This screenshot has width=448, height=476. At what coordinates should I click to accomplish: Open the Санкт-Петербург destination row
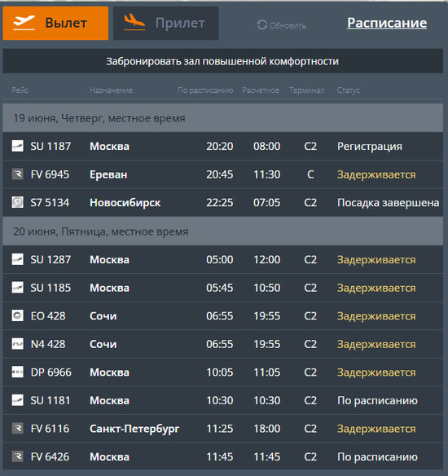223,429
